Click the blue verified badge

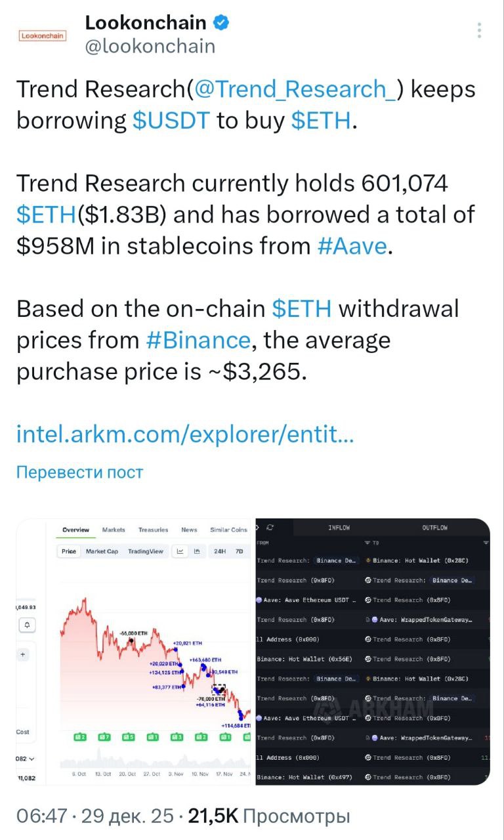click(x=222, y=23)
